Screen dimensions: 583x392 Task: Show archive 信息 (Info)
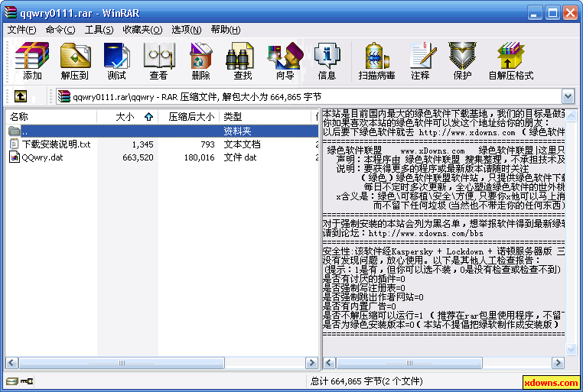pyautogui.click(x=327, y=61)
